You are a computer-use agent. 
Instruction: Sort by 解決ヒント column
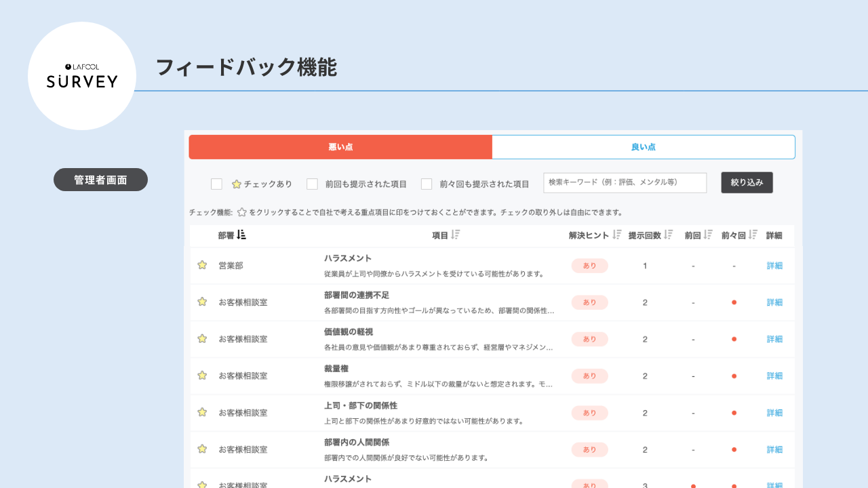(617, 235)
